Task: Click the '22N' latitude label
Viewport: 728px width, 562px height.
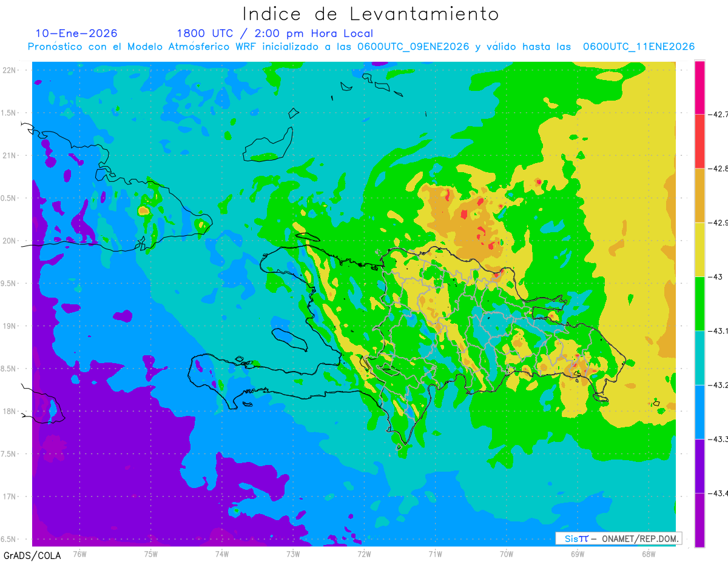Action: [x=10, y=70]
